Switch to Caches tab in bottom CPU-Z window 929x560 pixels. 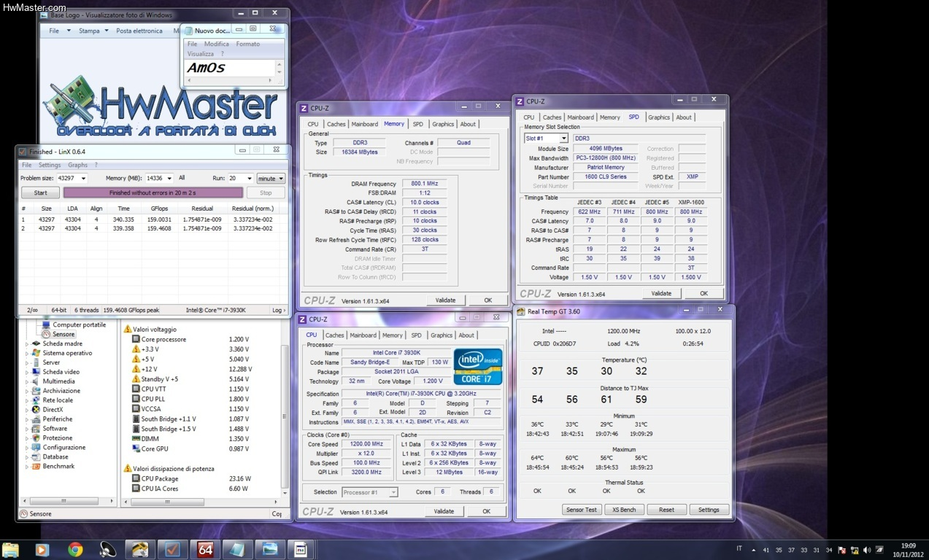point(335,335)
